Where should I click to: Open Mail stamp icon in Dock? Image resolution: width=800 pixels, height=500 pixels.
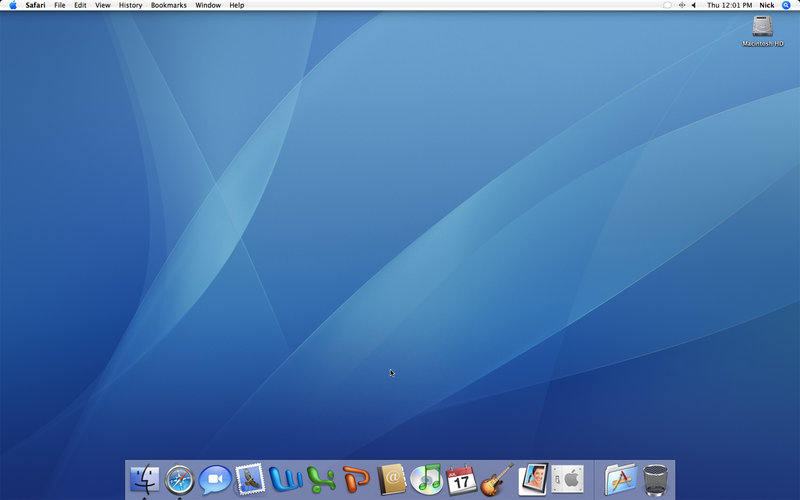tap(250, 479)
